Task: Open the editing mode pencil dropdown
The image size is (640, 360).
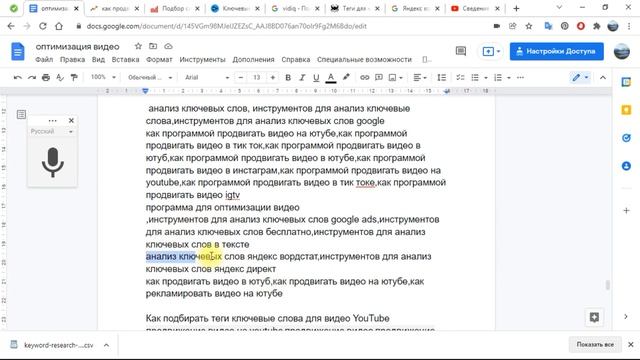Action: (x=580, y=78)
